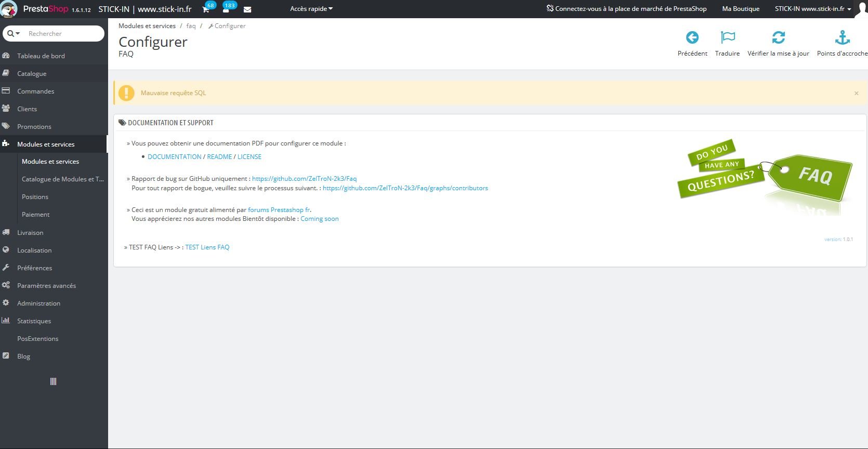Expand the Accès rapide dropdown
Image resolution: width=868 pixels, height=449 pixels.
311,9
